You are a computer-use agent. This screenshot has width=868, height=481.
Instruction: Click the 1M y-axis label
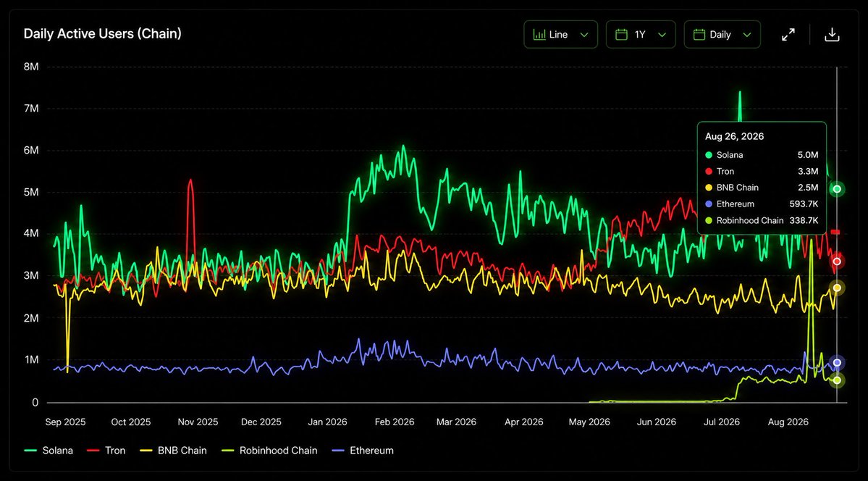coord(32,360)
